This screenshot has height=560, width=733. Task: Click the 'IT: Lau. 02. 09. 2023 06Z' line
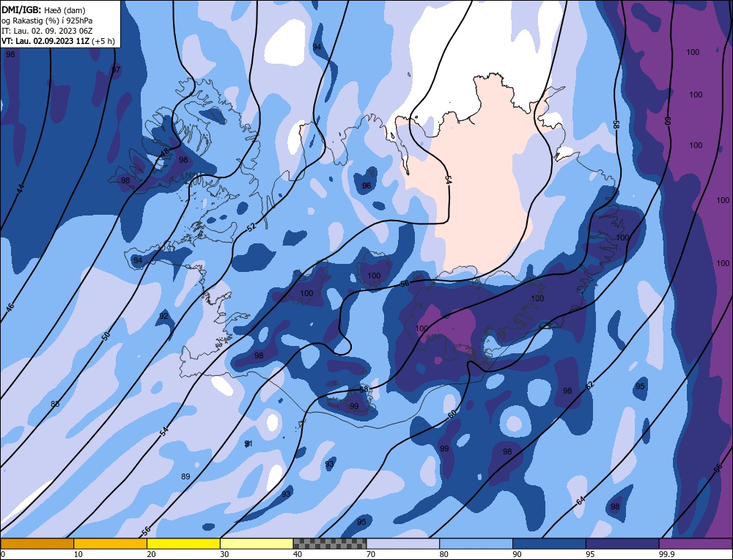click(47, 31)
